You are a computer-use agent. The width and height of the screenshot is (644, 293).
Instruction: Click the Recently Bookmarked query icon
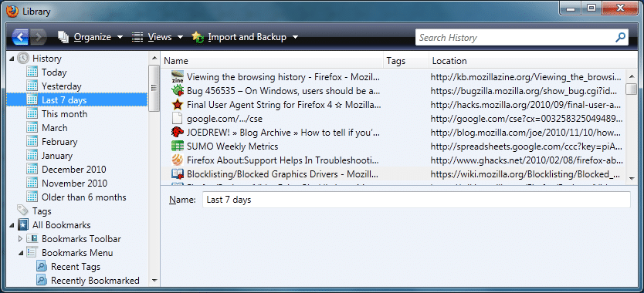coord(42,281)
